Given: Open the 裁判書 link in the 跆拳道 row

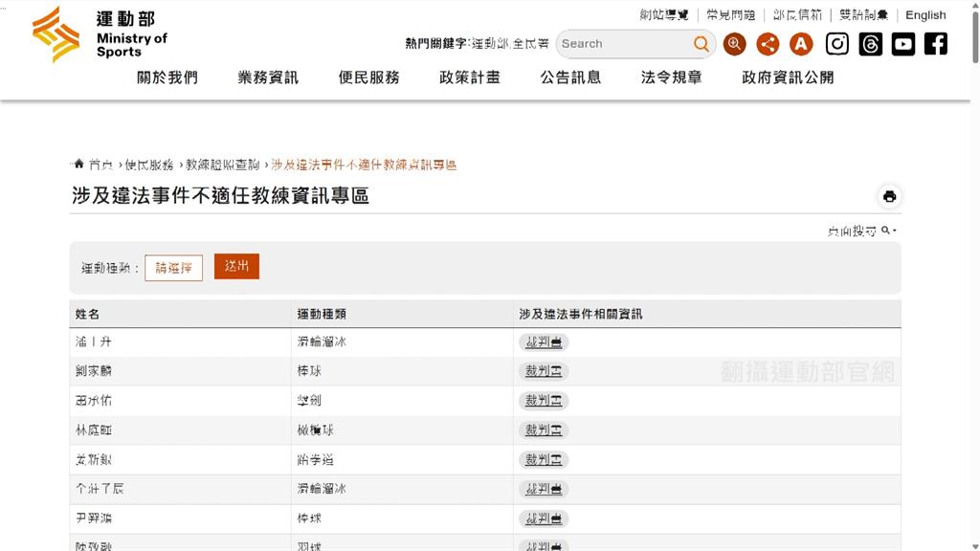Looking at the screenshot, I should point(544,460).
